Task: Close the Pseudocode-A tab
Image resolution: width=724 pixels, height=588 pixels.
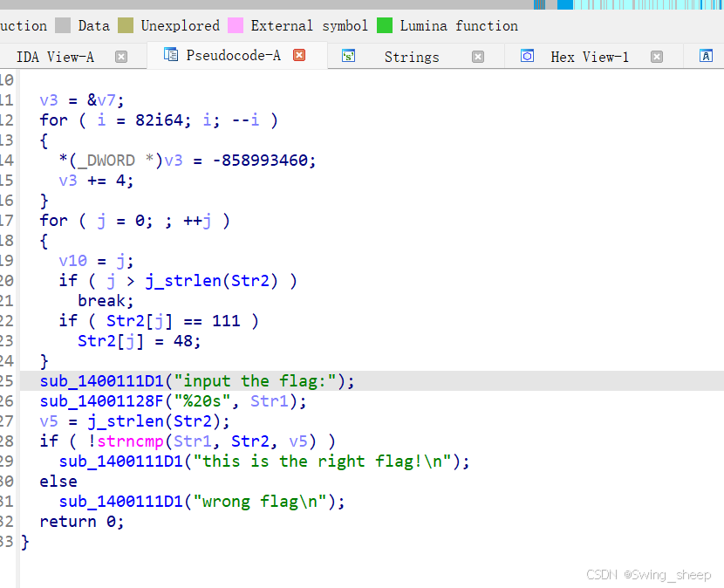Action: 299,55
